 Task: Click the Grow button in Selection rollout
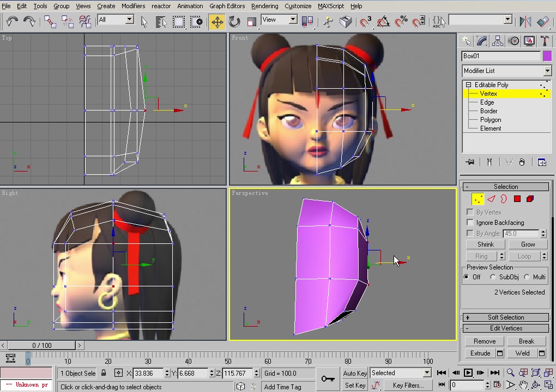528,244
